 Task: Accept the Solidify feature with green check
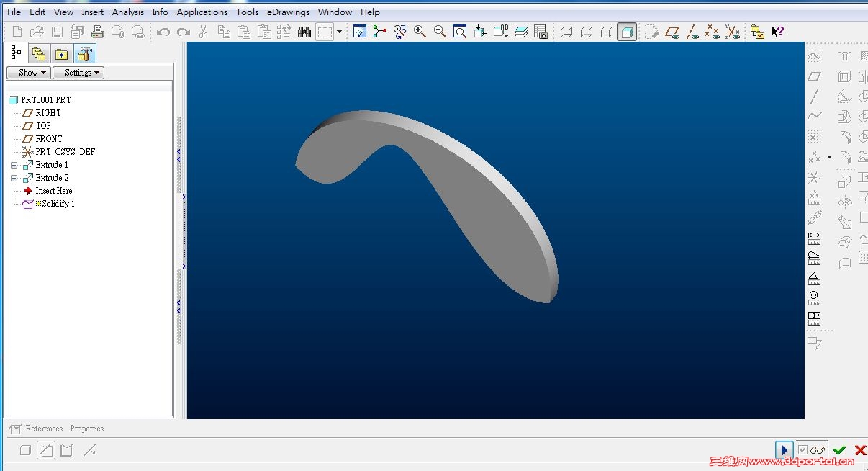click(x=840, y=451)
